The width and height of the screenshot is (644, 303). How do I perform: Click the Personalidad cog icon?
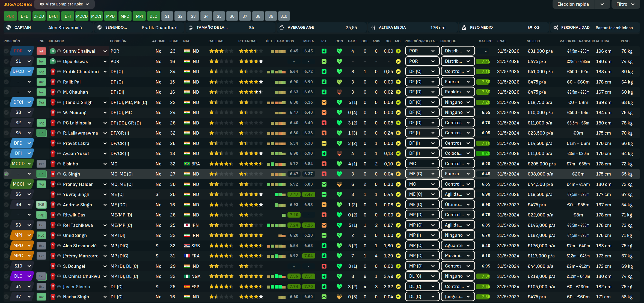tap(556, 27)
